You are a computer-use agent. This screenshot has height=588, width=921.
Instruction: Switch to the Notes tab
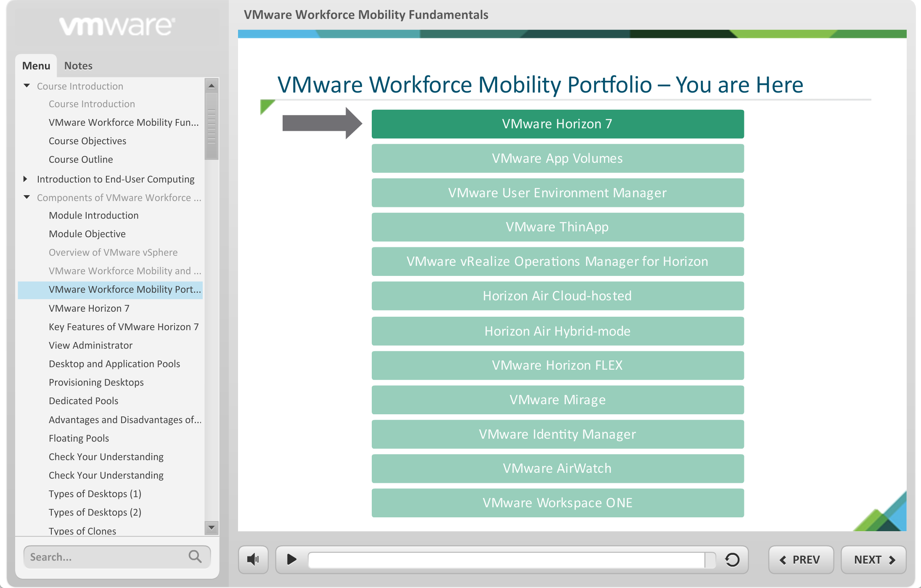pos(78,66)
